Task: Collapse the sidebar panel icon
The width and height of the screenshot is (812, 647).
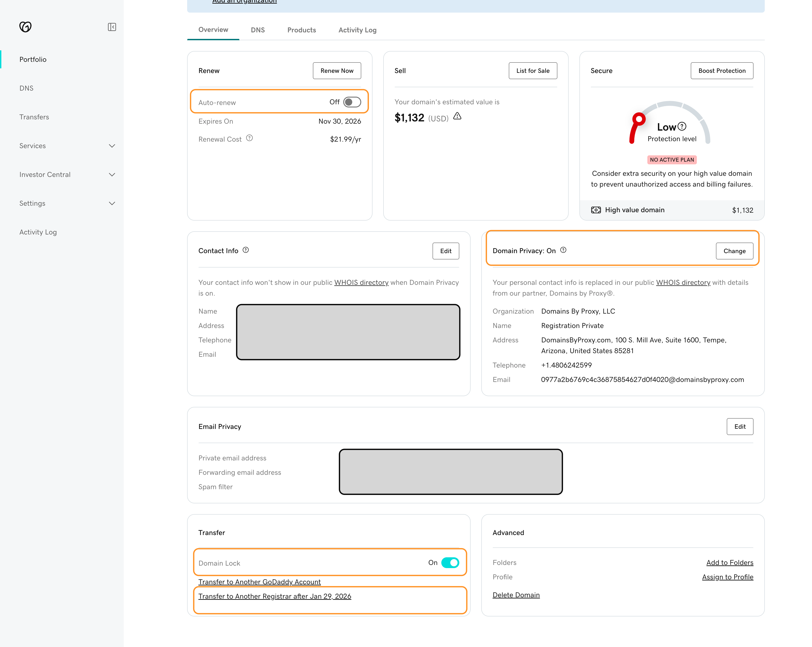Action: 112,27
